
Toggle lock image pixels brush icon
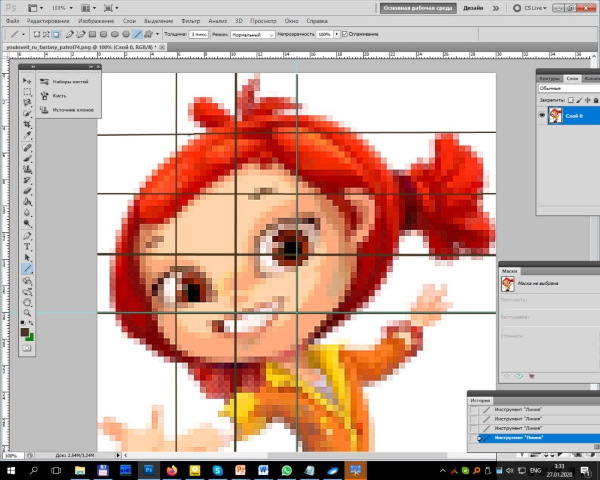[579, 100]
